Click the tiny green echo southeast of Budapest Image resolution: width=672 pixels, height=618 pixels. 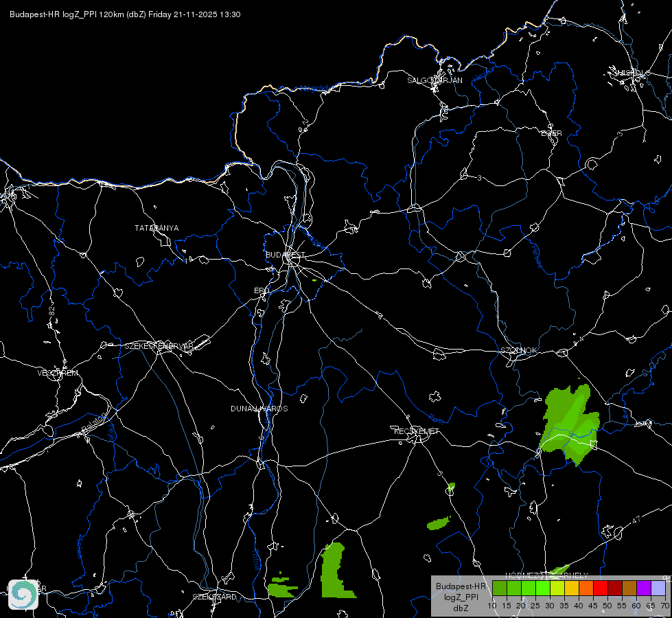point(314,280)
